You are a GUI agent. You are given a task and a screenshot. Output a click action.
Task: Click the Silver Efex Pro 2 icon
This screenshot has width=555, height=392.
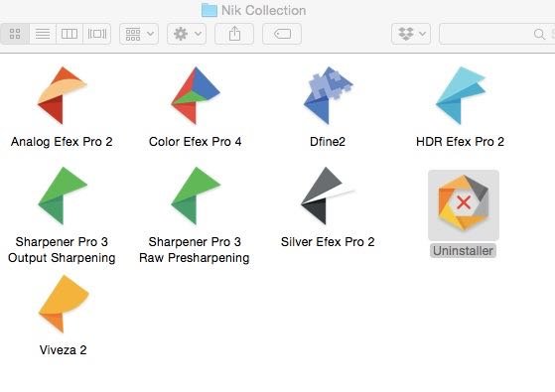point(328,196)
